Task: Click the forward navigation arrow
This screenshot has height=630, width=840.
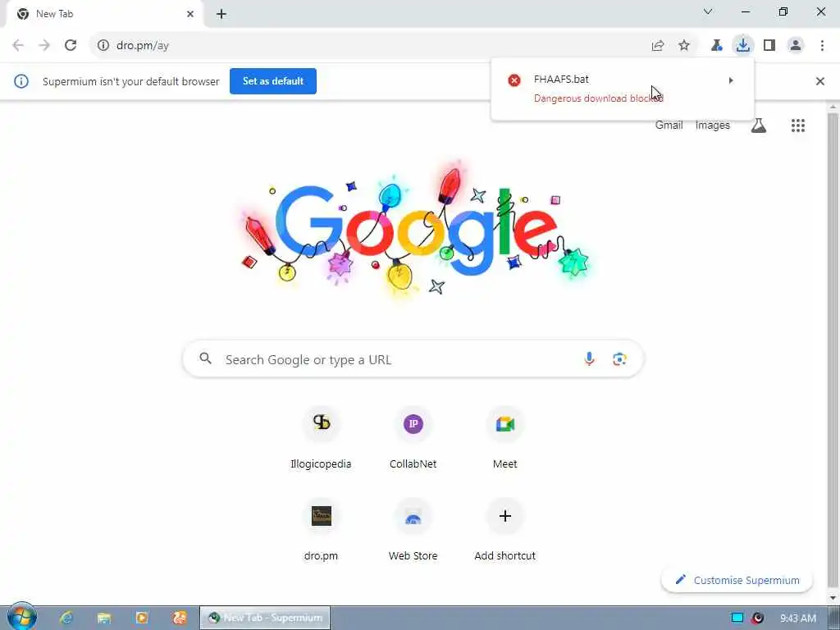Action: 44,46
